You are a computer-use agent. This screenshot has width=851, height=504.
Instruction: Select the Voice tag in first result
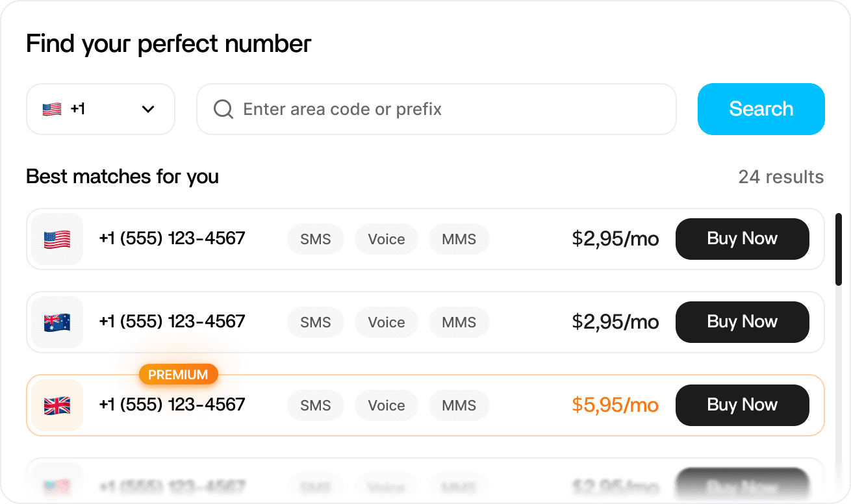click(x=387, y=239)
